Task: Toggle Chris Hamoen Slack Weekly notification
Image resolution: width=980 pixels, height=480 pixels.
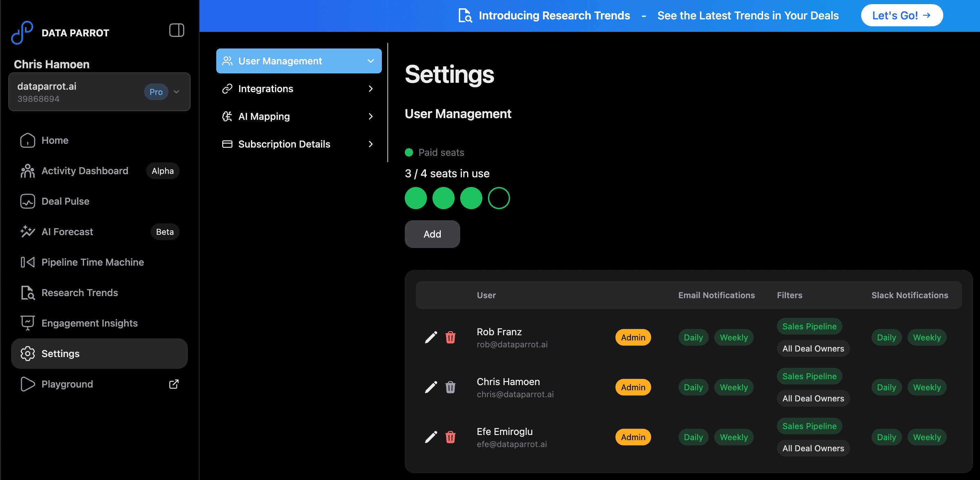Action: [x=927, y=387]
